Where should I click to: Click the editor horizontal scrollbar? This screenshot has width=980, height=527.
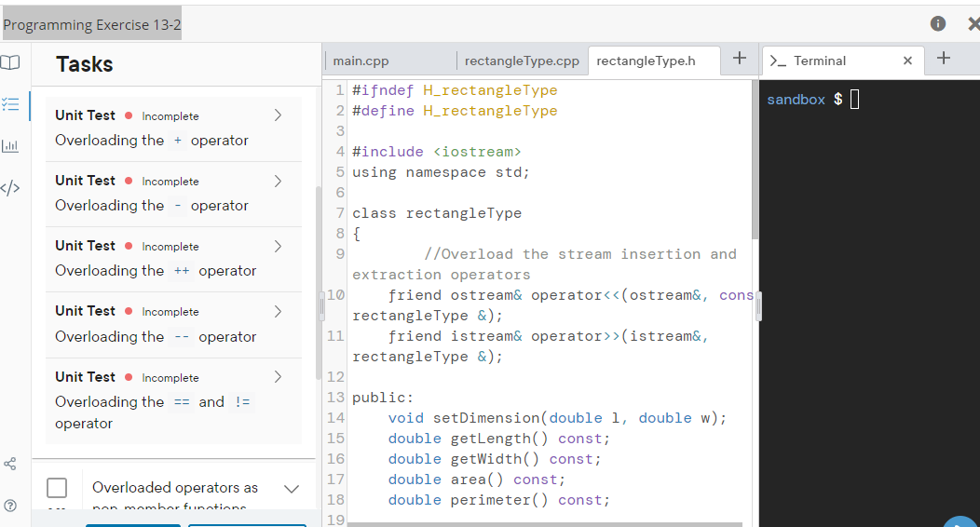coord(545,524)
